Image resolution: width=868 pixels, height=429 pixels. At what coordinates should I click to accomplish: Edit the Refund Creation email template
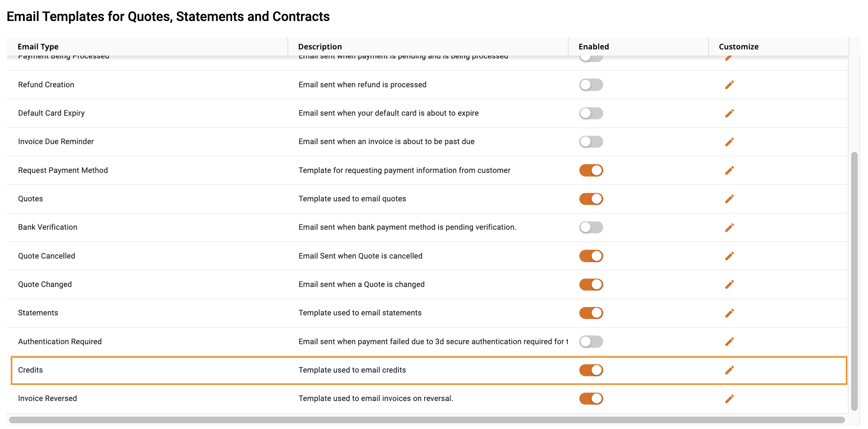click(x=729, y=85)
